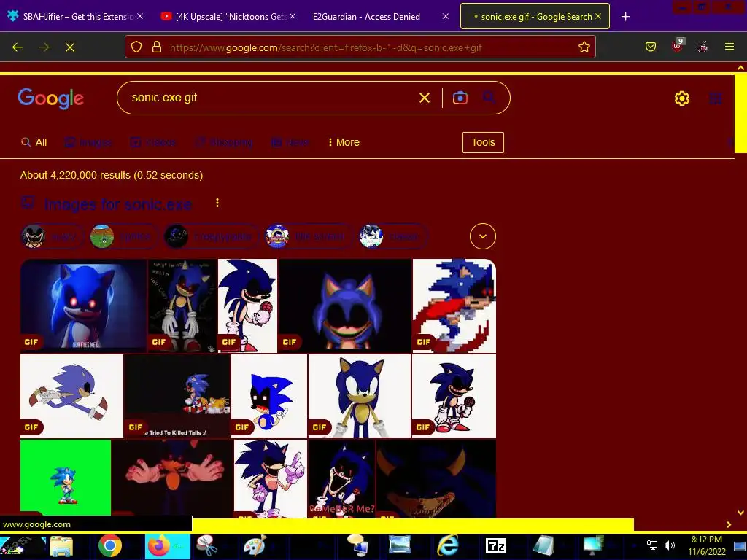Open the Google apps grid
The width and height of the screenshot is (747, 560).
click(x=715, y=98)
